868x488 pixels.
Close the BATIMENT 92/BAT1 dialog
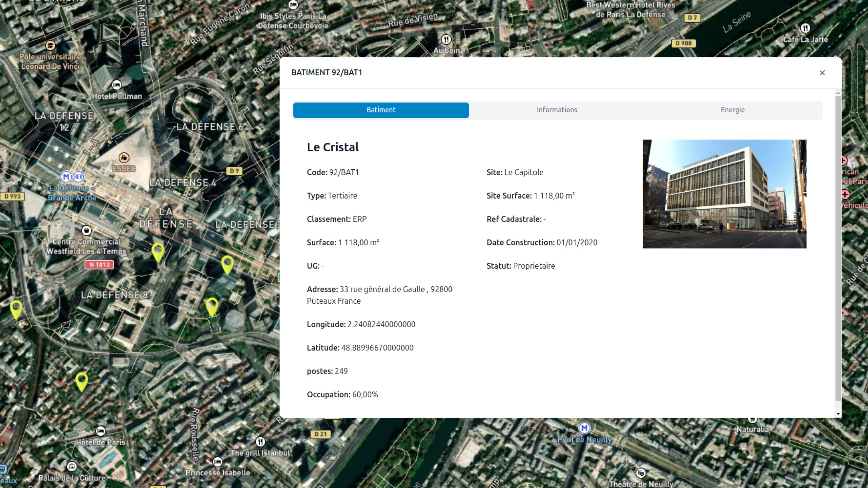(822, 73)
